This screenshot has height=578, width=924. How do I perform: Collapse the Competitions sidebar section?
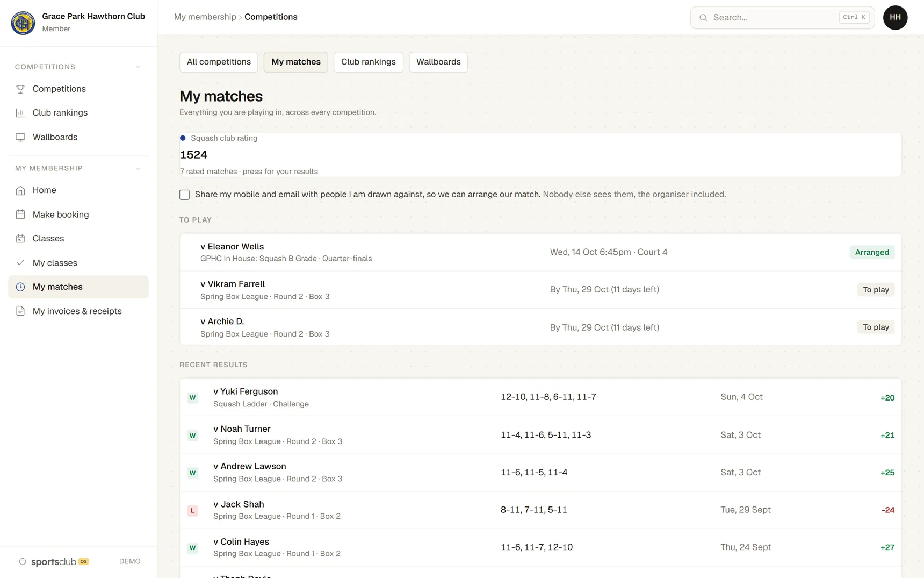[138, 67]
